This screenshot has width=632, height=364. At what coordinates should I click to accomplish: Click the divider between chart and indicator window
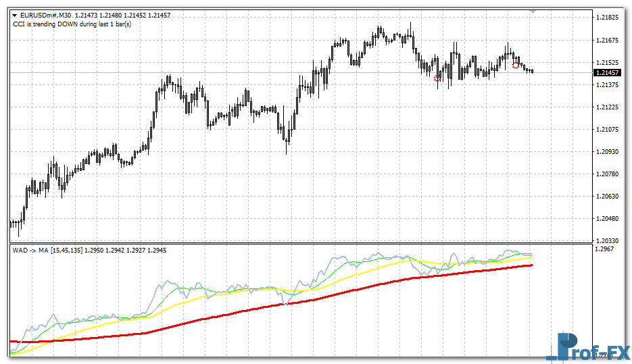pyautogui.click(x=297, y=243)
